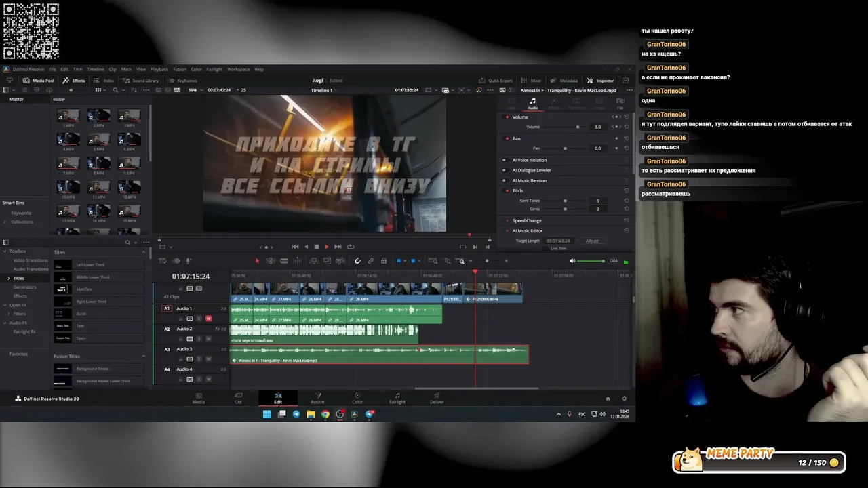This screenshot has height=488, width=868.
Task: Tick the Live Trim checkbox
Action: [x=545, y=249]
